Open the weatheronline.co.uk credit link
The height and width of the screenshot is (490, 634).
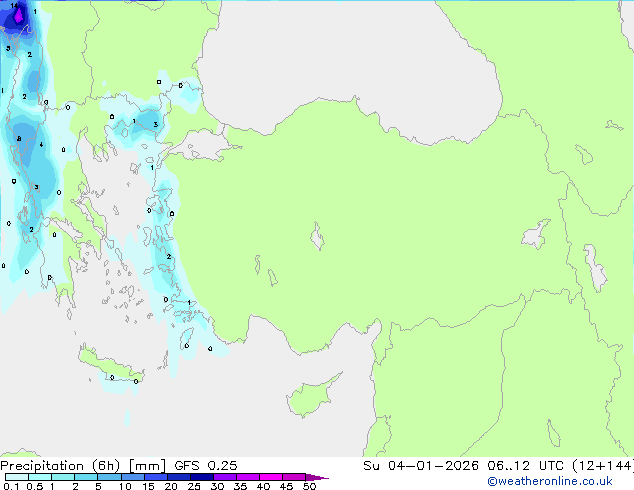tap(550, 481)
